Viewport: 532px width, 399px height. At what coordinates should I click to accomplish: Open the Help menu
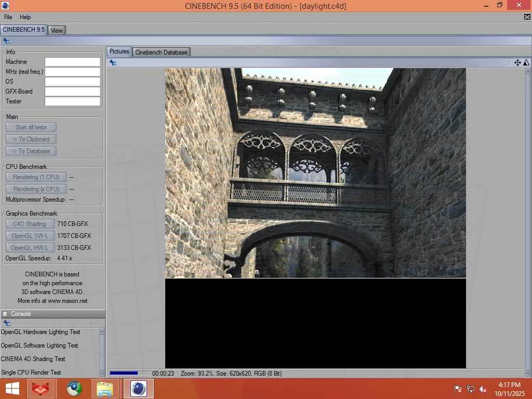pos(25,17)
